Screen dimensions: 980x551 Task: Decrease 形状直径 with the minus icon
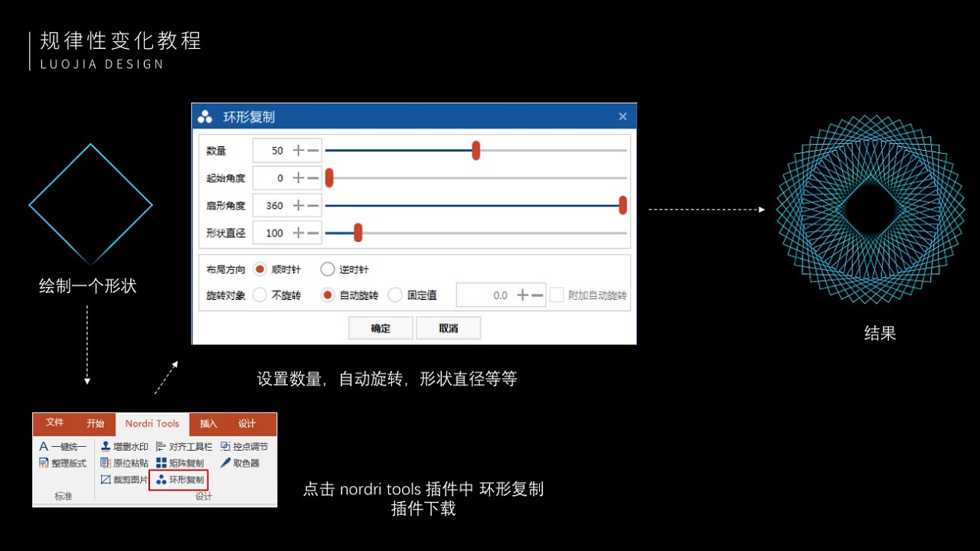313,233
